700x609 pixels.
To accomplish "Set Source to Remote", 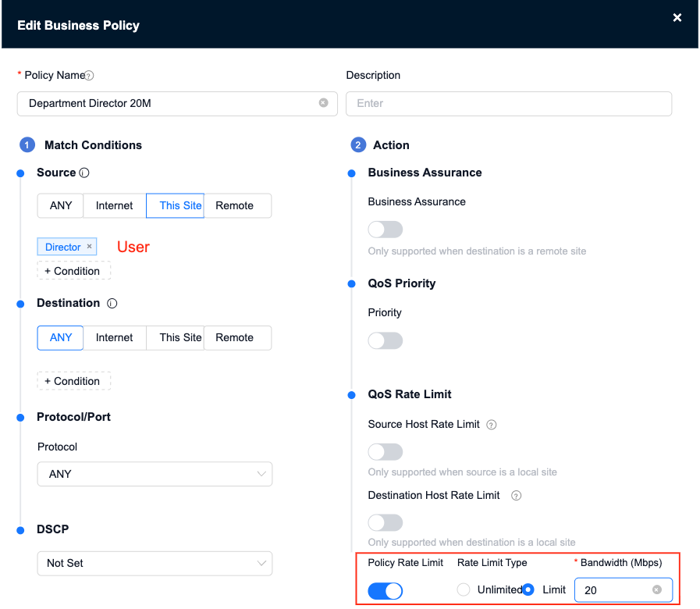I will coord(237,205).
